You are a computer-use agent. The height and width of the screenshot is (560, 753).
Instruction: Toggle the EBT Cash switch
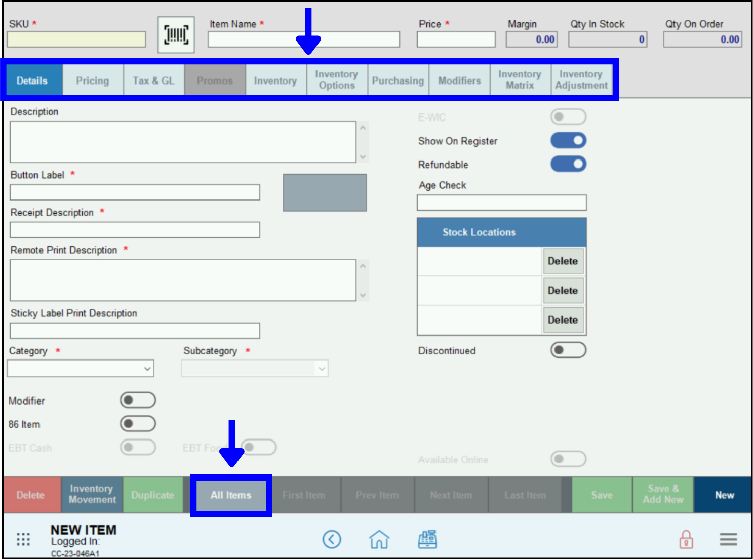tap(138, 447)
